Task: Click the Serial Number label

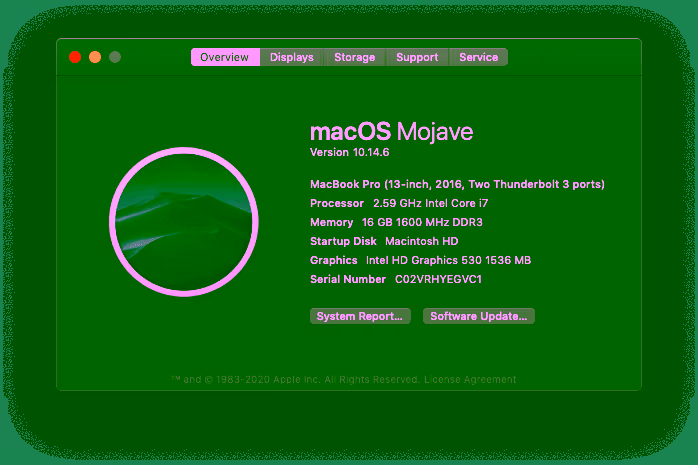Action: (348, 279)
